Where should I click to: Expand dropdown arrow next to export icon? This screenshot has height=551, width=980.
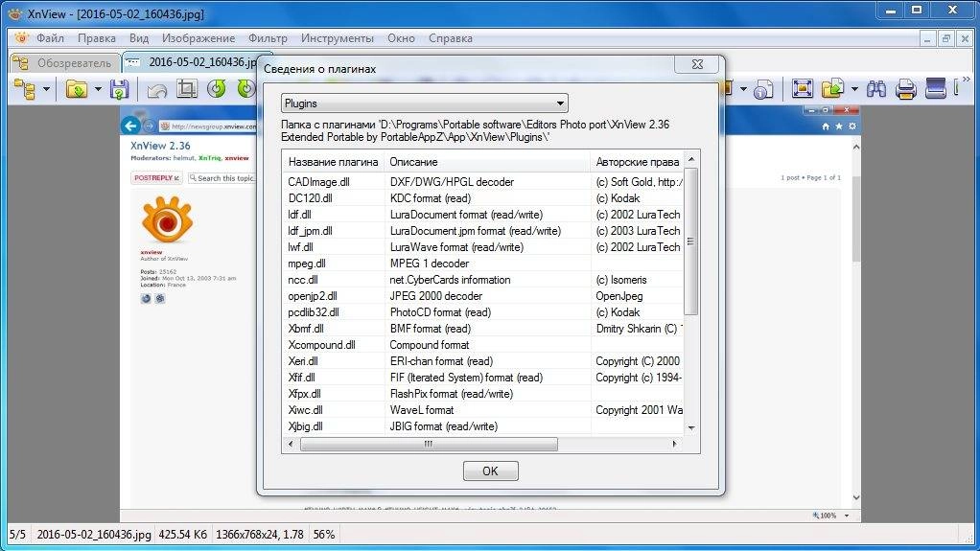coord(854,89)
